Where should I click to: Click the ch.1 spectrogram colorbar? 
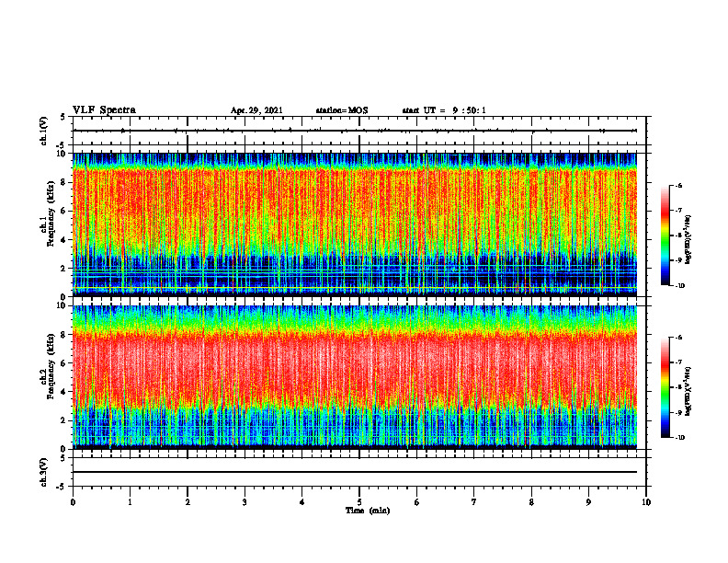point(665,236)
